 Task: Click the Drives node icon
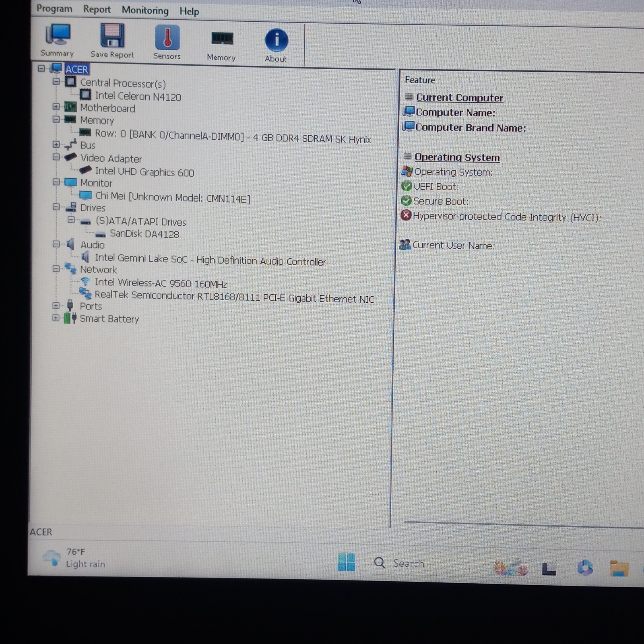71,207
